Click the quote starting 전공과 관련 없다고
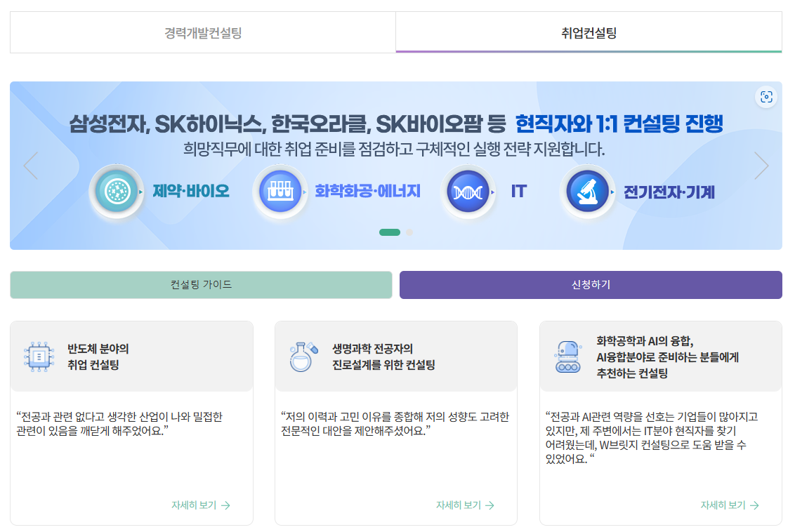 [119, 424]
